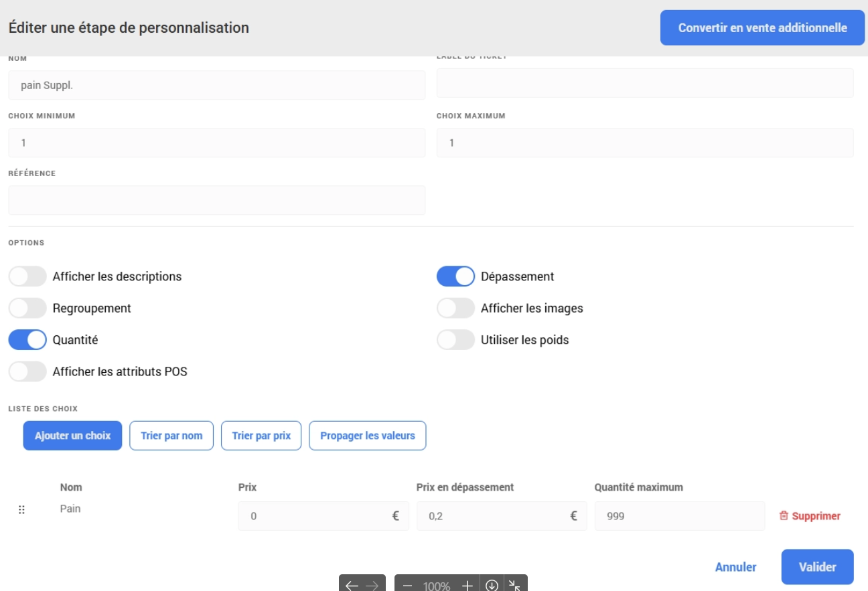Enable Afficher les images switch

click(455, 309)
